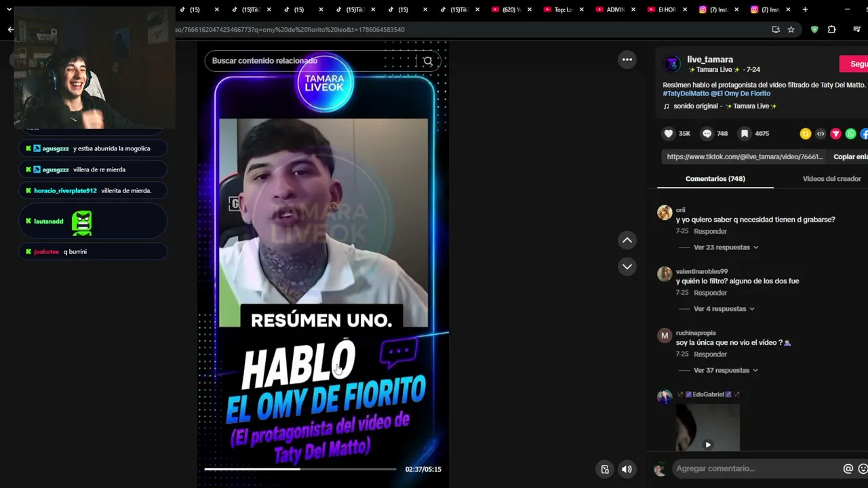
Task: Seek the video using the progress bar
Action: pyautogui.click(x=300, y=469)
